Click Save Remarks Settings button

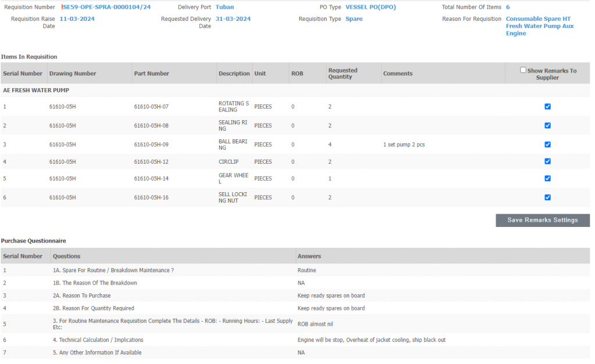point(542,220)
